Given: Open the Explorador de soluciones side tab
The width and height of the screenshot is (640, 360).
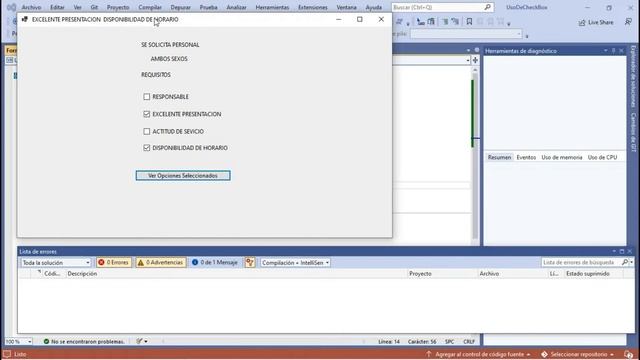Looking at the screenshot, I should [633, 77].
